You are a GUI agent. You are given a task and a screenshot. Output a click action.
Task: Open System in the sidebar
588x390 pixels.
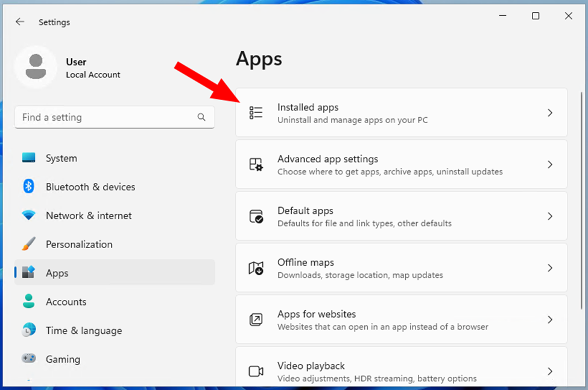pos(61,158)
